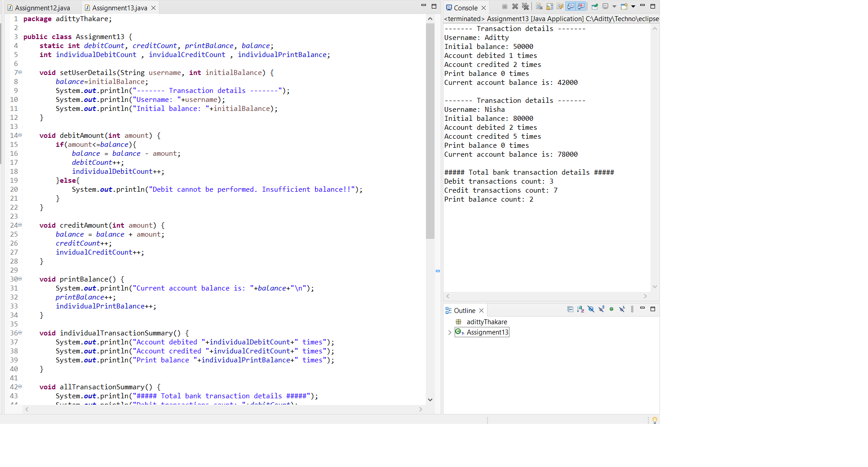
Task: Open the Outline View Menu
Action: pos(633,309)
